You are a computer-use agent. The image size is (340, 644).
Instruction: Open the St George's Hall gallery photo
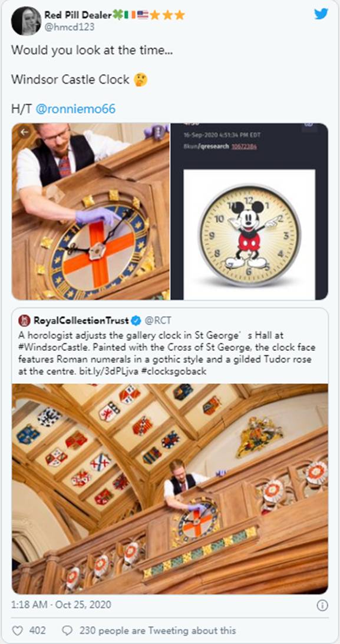click(x=170, y=489)
